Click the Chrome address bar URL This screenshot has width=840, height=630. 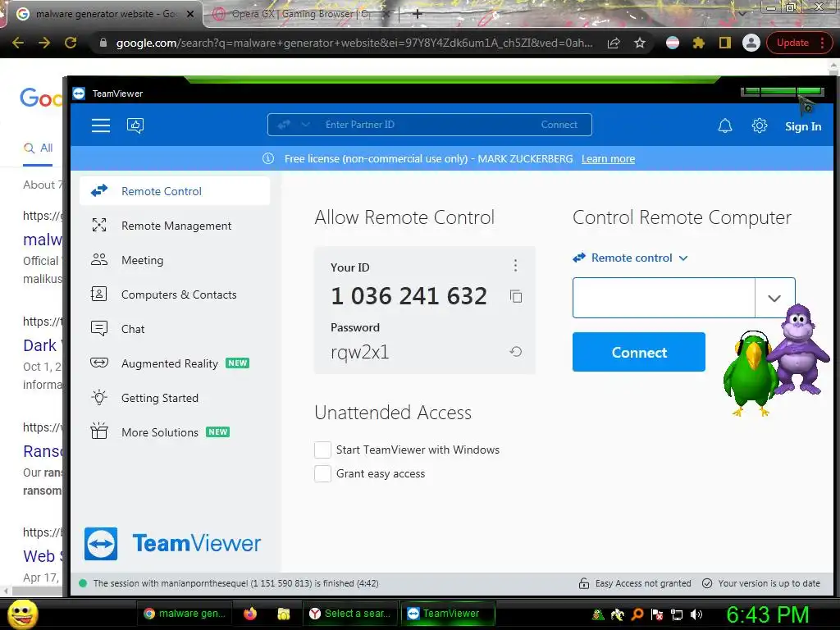point(354,43)
